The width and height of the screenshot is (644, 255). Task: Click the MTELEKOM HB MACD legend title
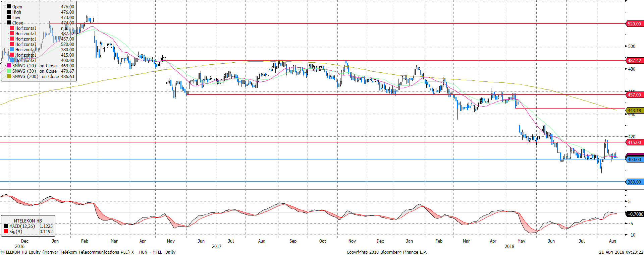coord(28,221)
